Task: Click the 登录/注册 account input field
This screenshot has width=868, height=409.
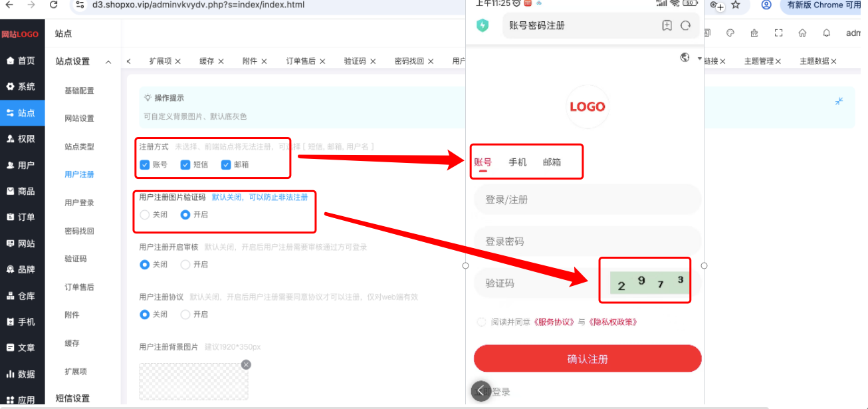Action: click(588, 200)
